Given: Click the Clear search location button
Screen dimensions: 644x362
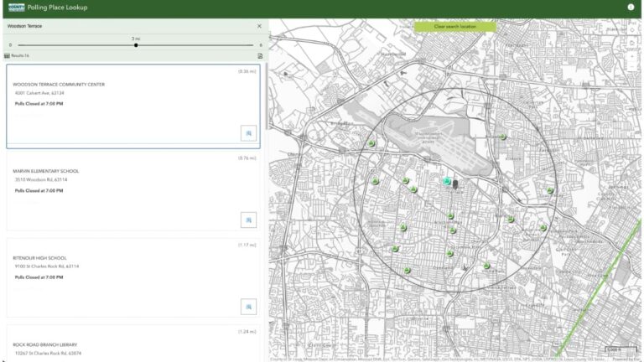Looking at the screenshot, I should [x=454, y=27].
